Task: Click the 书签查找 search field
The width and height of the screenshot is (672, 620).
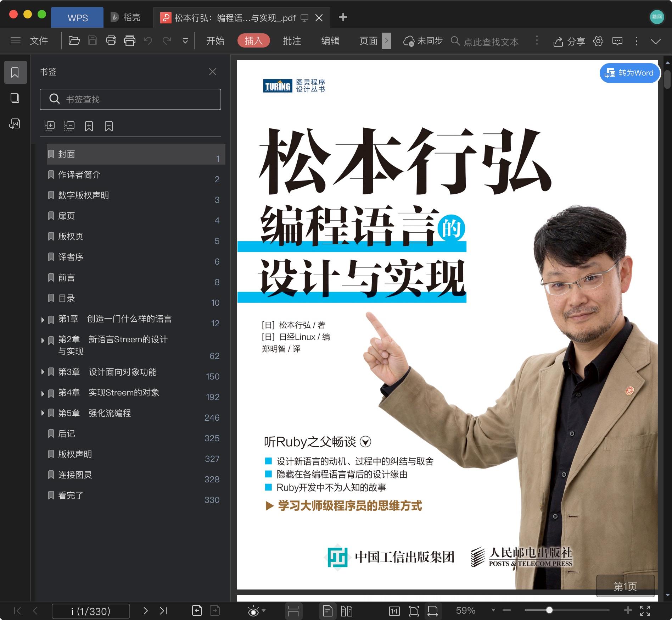Action: click(130, 99)
